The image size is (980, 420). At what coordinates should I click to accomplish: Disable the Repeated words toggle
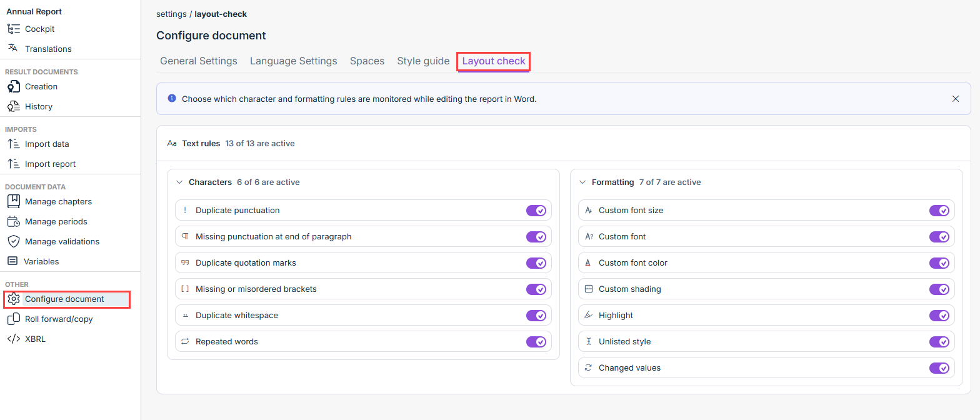pos(536,342)
